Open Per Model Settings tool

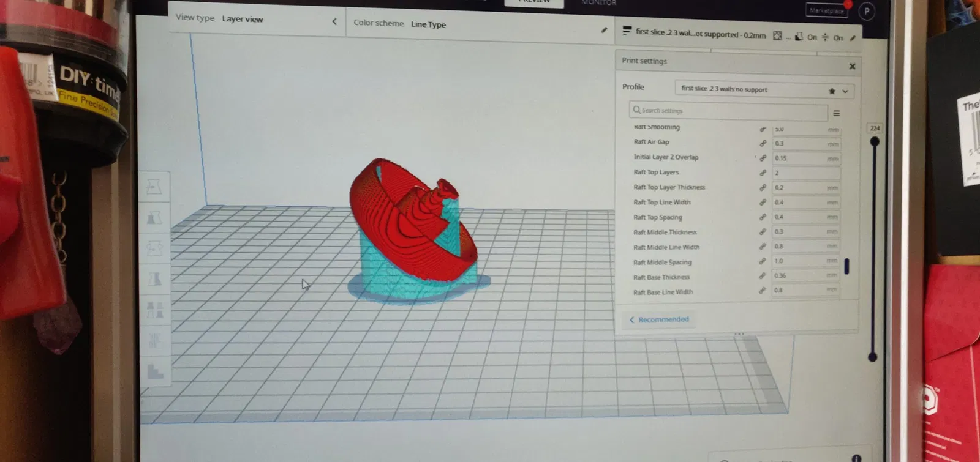[x=155, y=310]
